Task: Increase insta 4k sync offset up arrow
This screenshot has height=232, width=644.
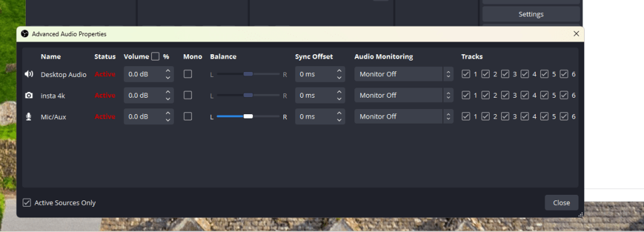Action: click(339, 92)
